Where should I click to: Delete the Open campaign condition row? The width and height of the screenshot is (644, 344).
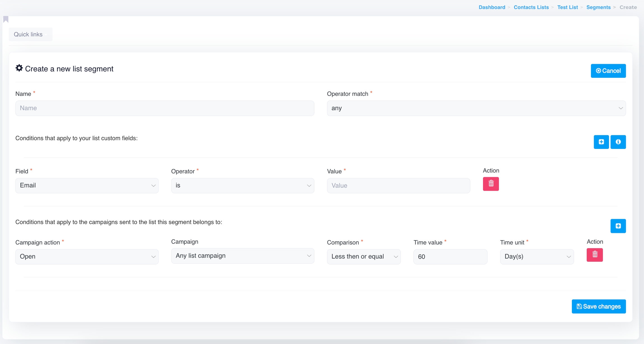click(595, 255)
